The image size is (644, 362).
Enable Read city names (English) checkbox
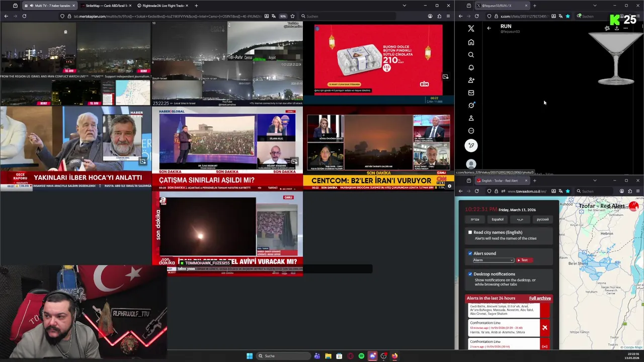point(470,232)
